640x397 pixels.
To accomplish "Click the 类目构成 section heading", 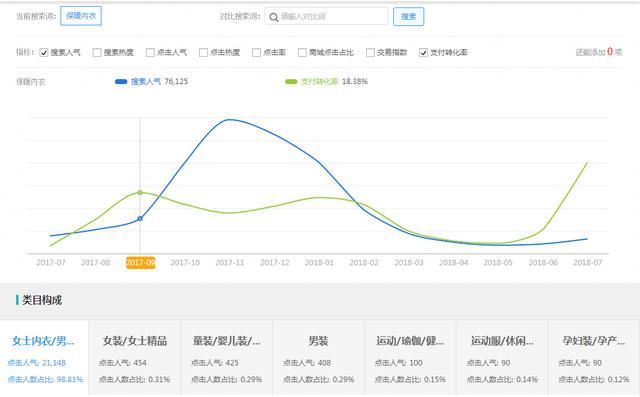I will coord(42,300).
